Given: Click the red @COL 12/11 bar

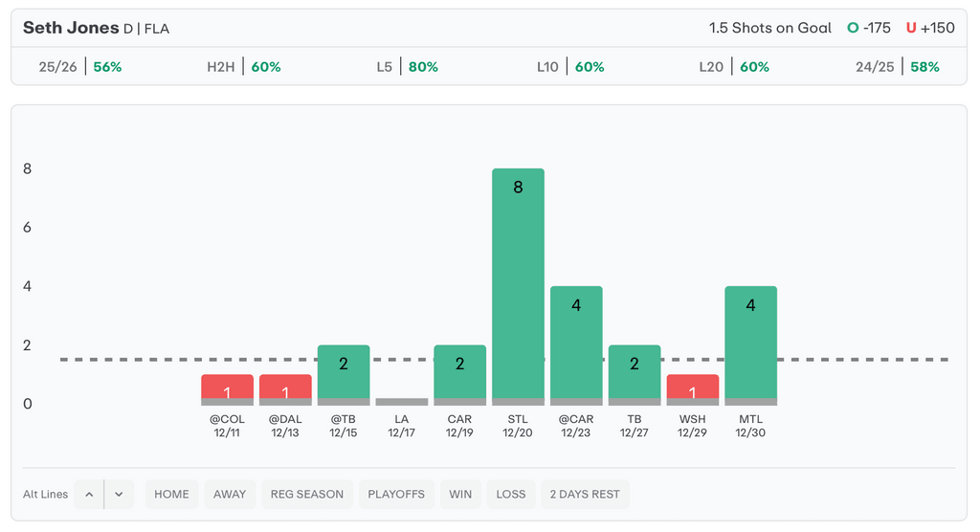Looking at the screenshot, I should [x=227, y=388].
